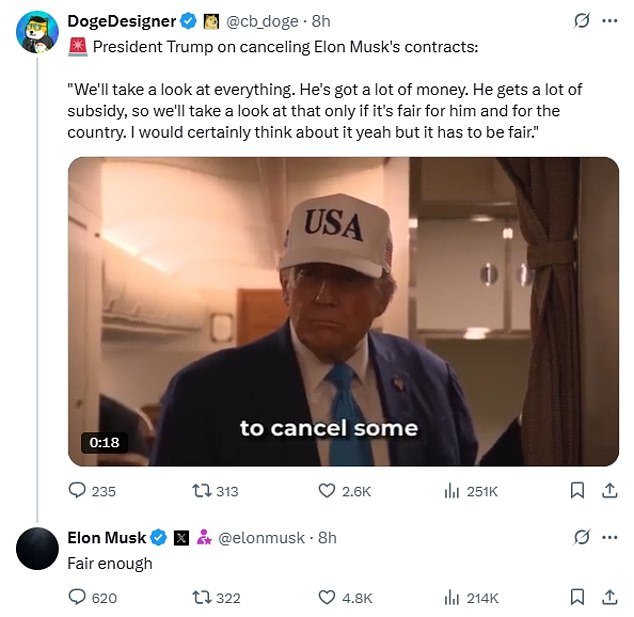Image resolution: width=634 pixels, height=617 pixels.
Task: Open Grok icon on DogeDesigner's post
Action: [x=582, y=20]
